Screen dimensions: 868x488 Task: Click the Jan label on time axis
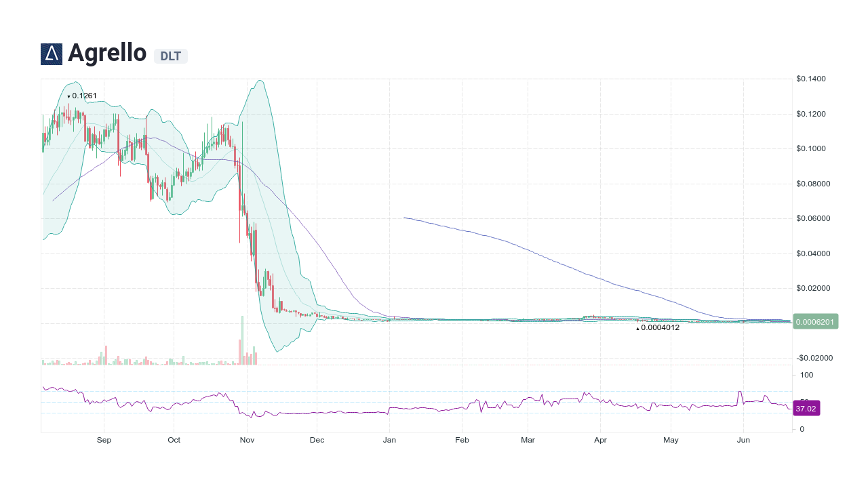(389, 440)
